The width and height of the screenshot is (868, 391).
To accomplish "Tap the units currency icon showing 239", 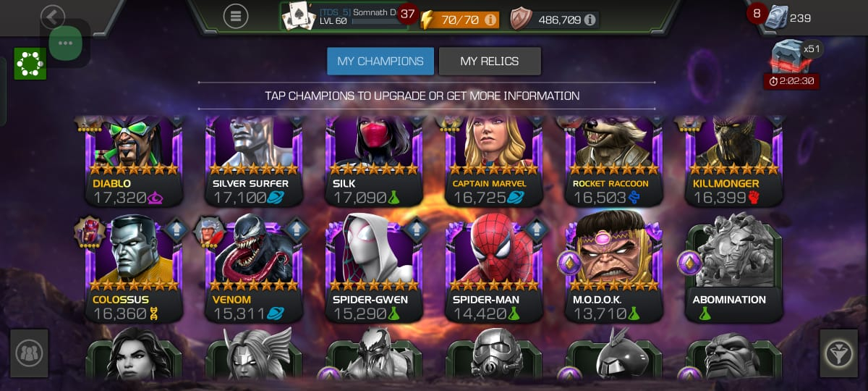I will click(775, 17).
